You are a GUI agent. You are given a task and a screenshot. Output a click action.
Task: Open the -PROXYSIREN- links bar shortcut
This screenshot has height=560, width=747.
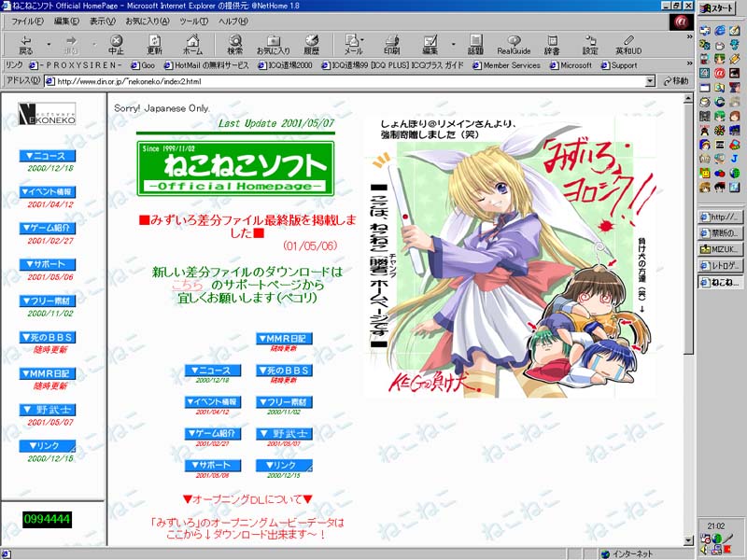76,65
